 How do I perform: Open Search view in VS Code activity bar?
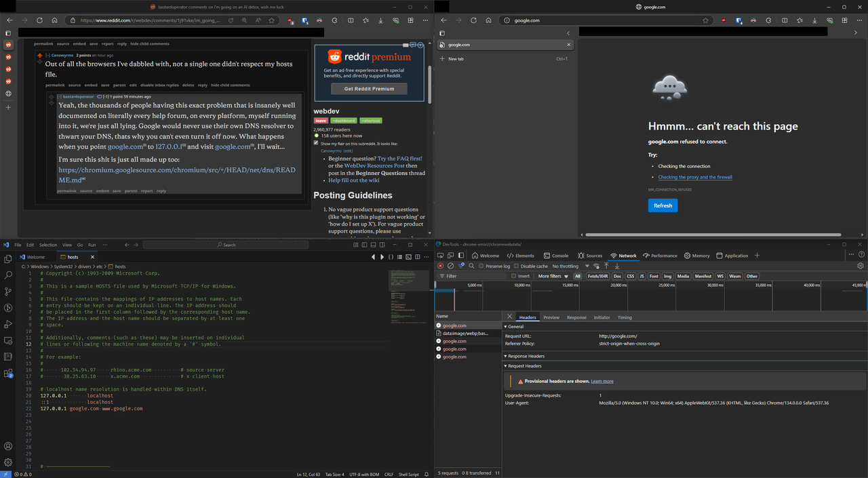(8, 275)
